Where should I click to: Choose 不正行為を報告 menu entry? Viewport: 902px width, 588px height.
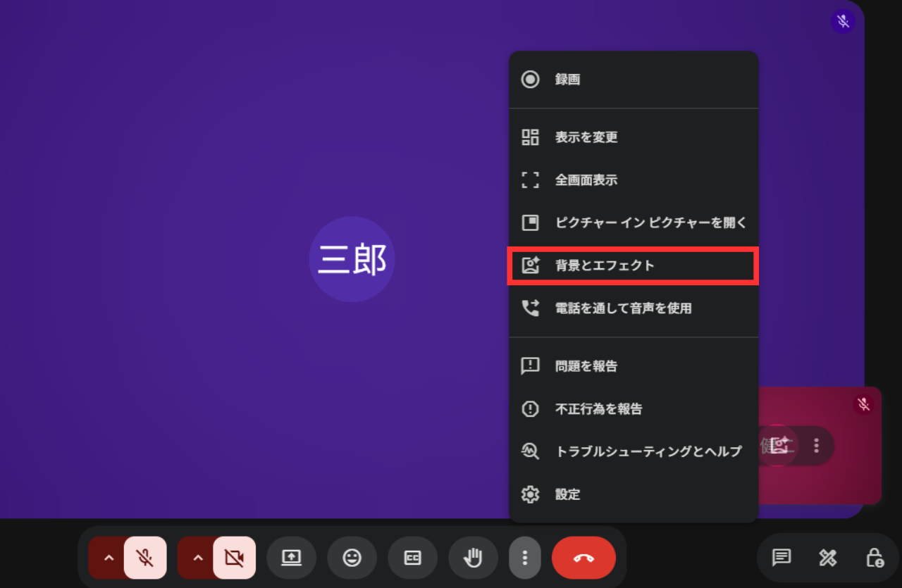[x=634, y=409]
